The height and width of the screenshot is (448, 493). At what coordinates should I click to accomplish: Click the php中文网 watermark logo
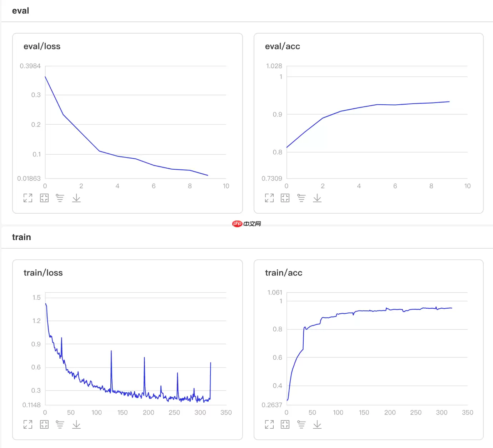click(246, 224)
